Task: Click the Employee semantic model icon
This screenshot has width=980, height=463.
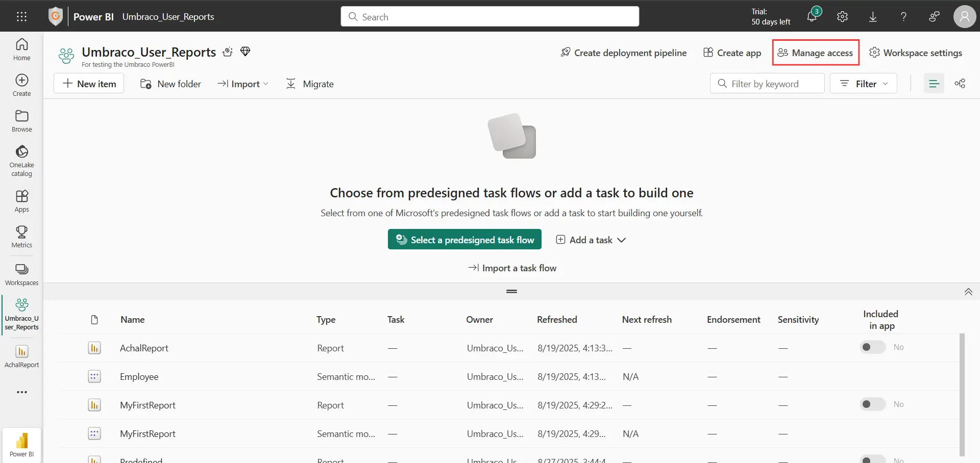Action: 94,376
